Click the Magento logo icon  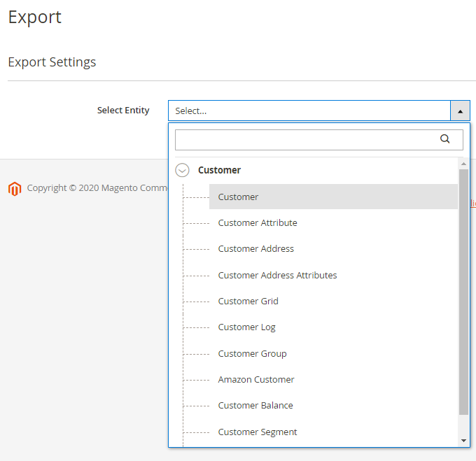[15, 188]
